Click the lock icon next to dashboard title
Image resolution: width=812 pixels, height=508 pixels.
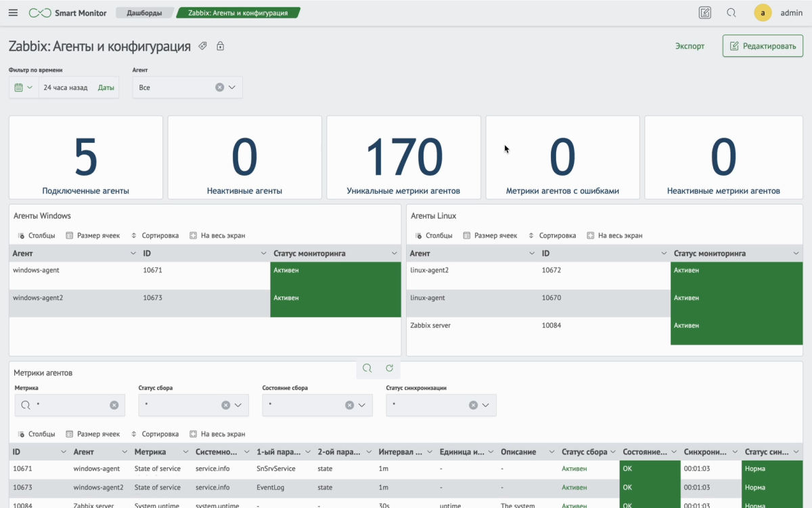[220, 46]
